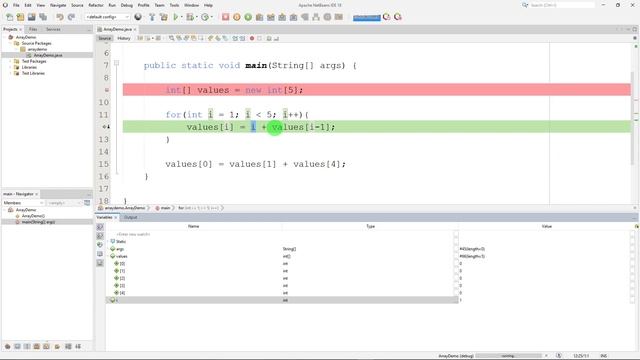Click the bottom icon in Variables side toolbar
The width and height of the screenshot is (640, 360).
[x=100, y=263]
